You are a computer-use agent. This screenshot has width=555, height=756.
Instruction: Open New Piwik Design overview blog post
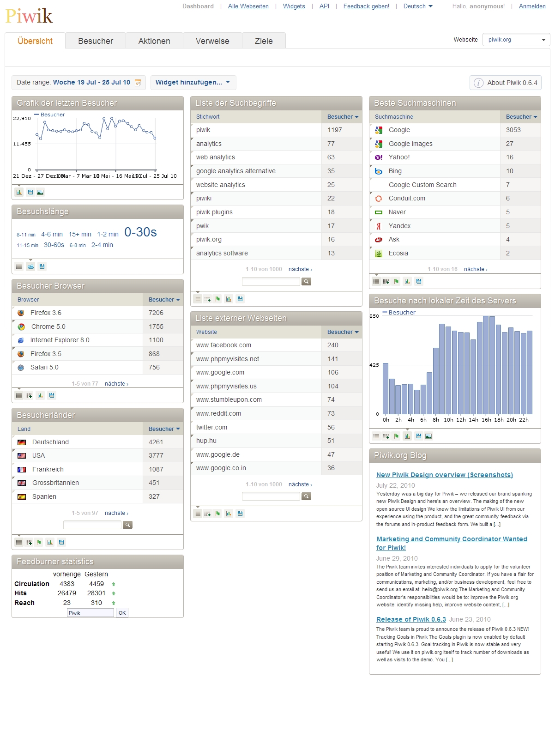click(444, 475)
